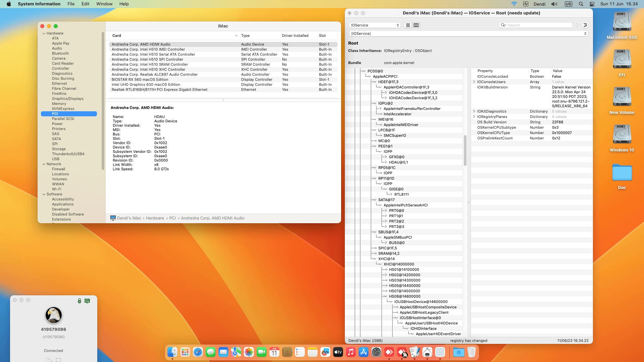
Task: Select Thunderbolt/USB4 in the sidebar
Action: click(x=68, y=154)
